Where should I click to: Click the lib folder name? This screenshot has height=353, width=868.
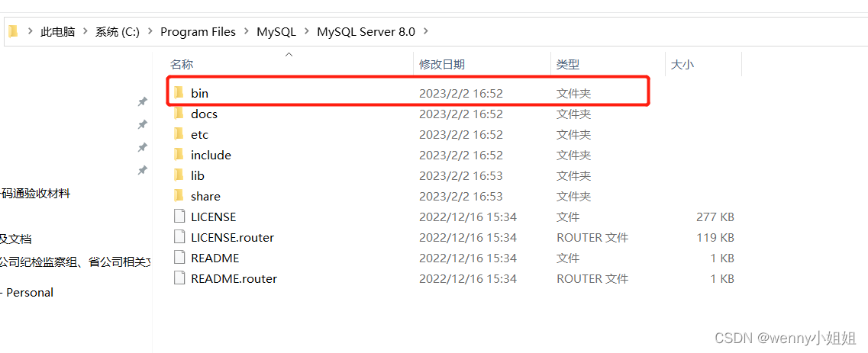[x=198, y=175]
